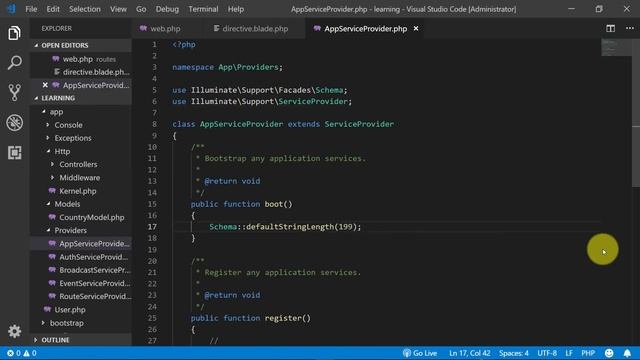Click the VS Code logo icon

[11, 9]
